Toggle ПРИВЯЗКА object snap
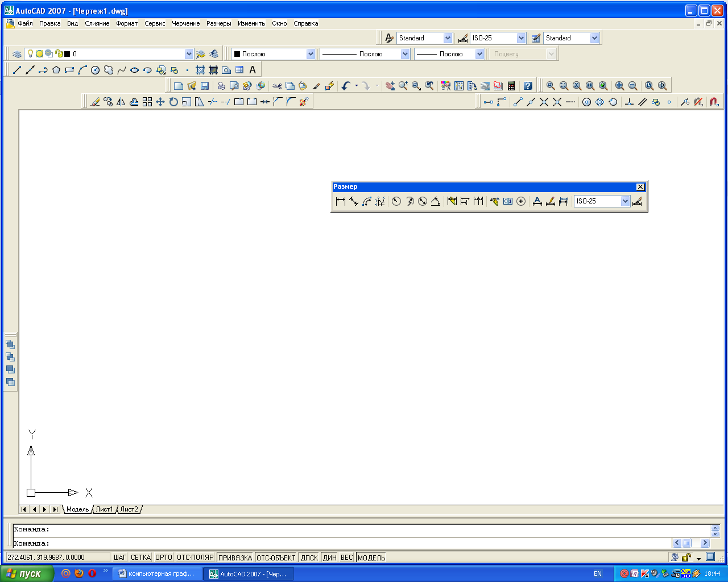 click(x=235, y=558)
